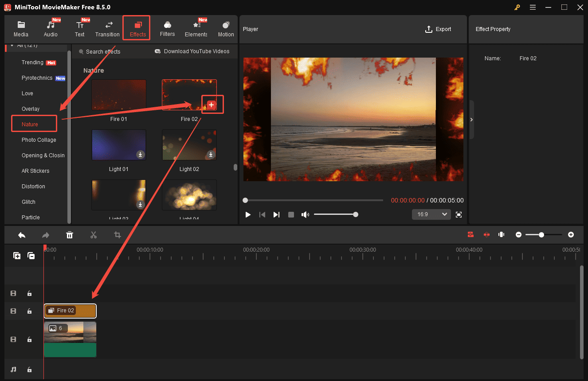Add Fire 02 effect via its plus button
This screenshot has height=381, width=588.
click(x=212, y=104)
